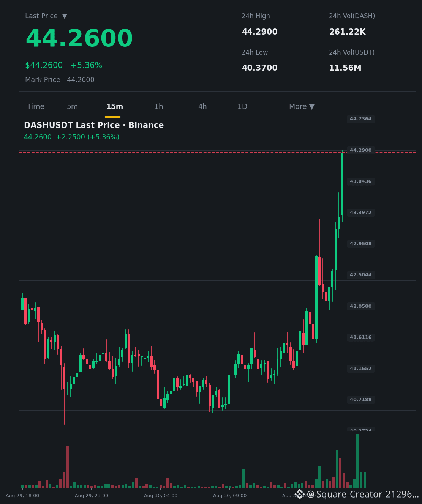Select the 5m interval tab
Image resolution: width=422 pixels, height=504 pixels.
(x=72, y=107)
